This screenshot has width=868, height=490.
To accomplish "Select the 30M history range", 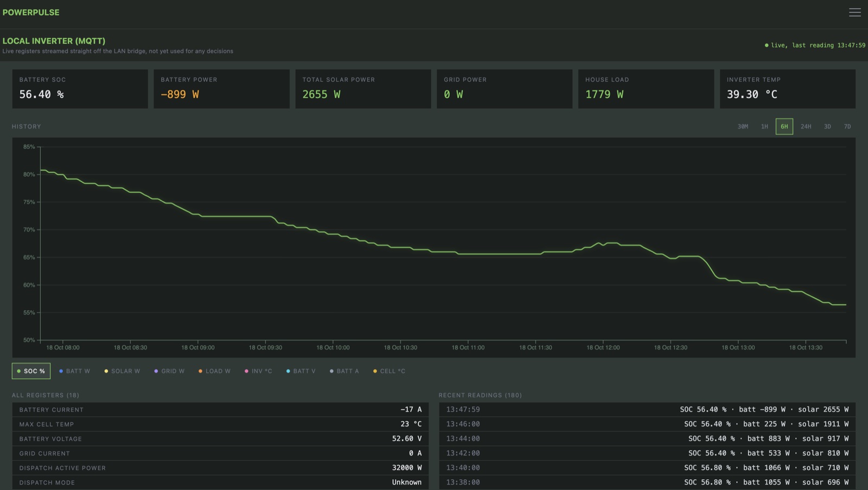I will (x=743, y=126).
